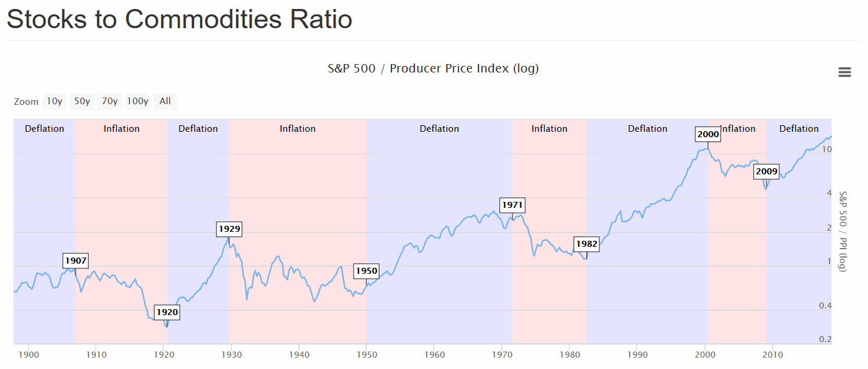The width and height of the screenshot is (868, 369).
Task: Click the Stocks to Commodities Ratio heading
Action: [x=179, y=19]
